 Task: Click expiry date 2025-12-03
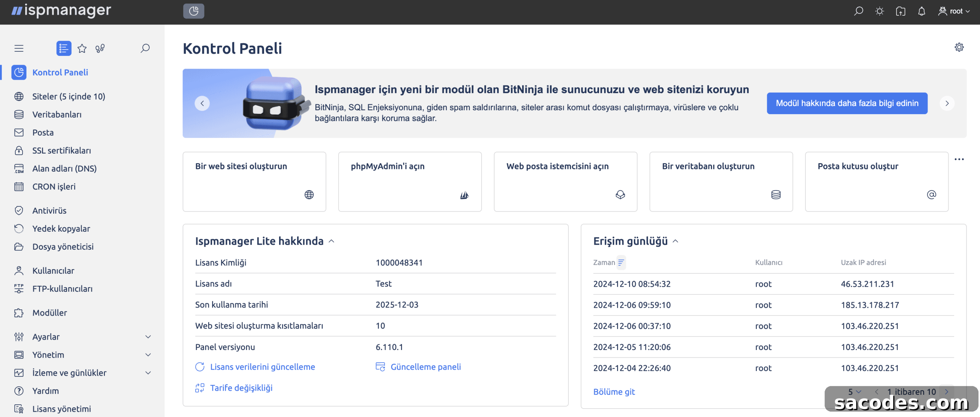[397, 305]
